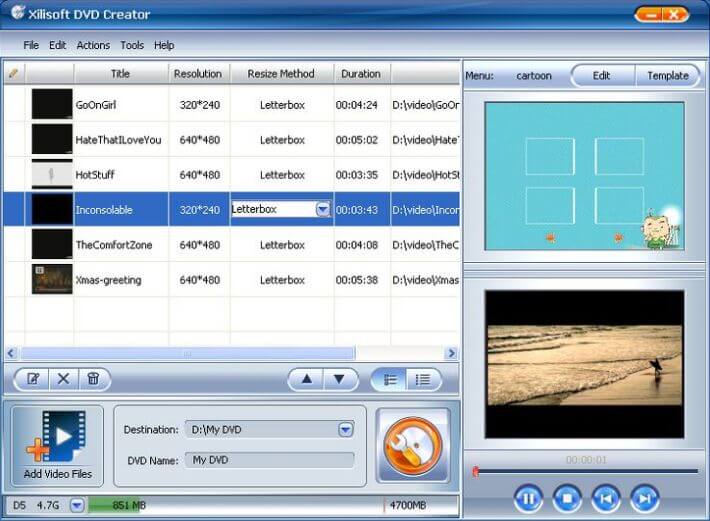Select the GoOnGirl thumbnail
The image size is (710, 521).
pyautogui.click(x=52, y=104)
